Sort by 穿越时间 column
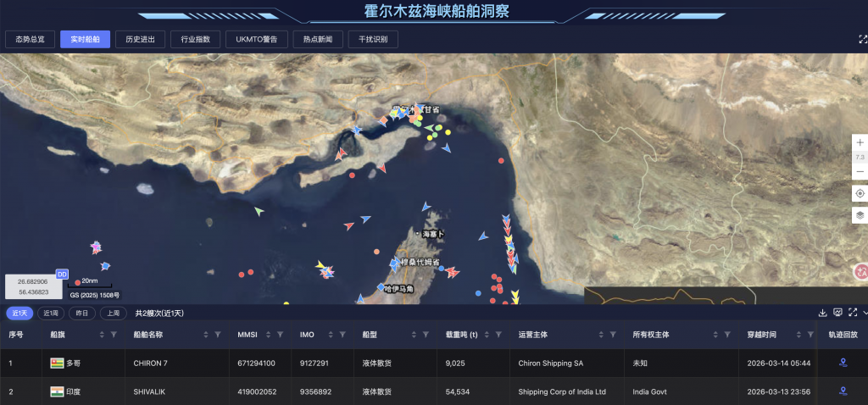This screenshot has width=868, height=405. click(798, 335)
